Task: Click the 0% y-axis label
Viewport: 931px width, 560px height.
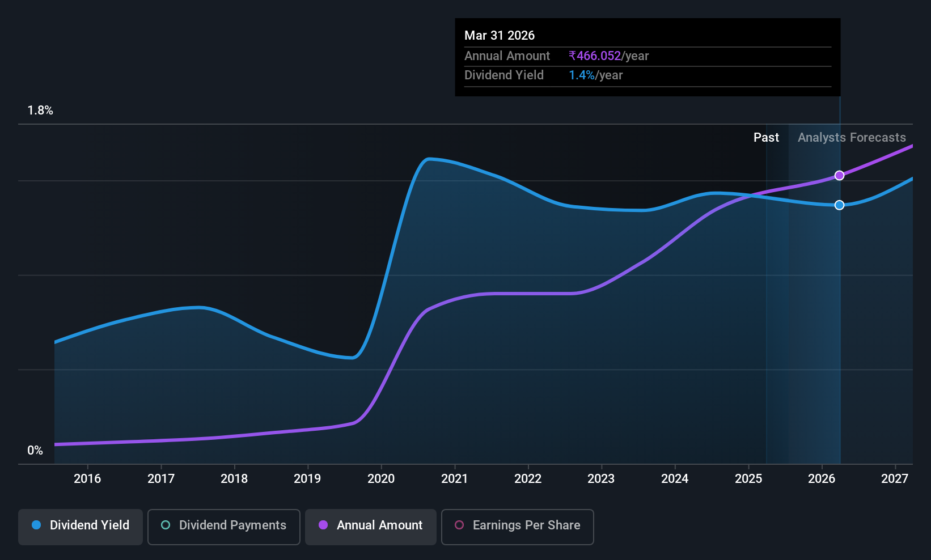Action: pyautogui.click(x=35, y=451)
